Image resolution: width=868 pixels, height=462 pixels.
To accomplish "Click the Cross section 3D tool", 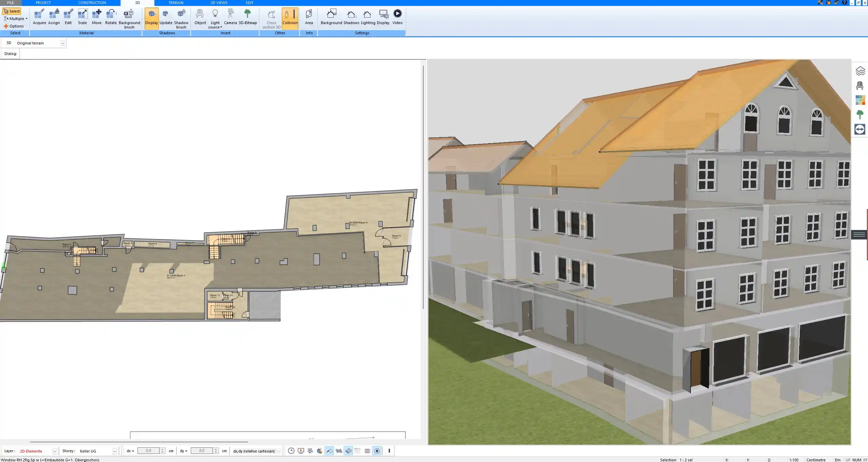I will click(271, 19).
